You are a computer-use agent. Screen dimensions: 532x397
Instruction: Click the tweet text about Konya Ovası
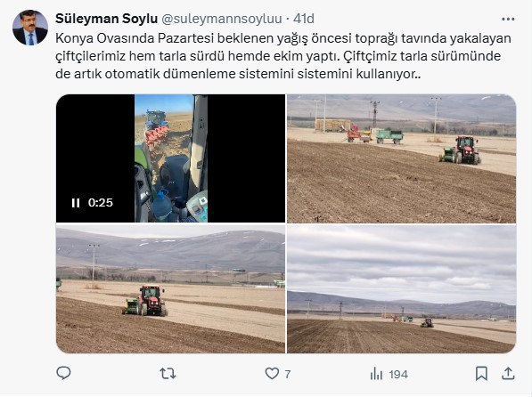(x=283, y=56)
